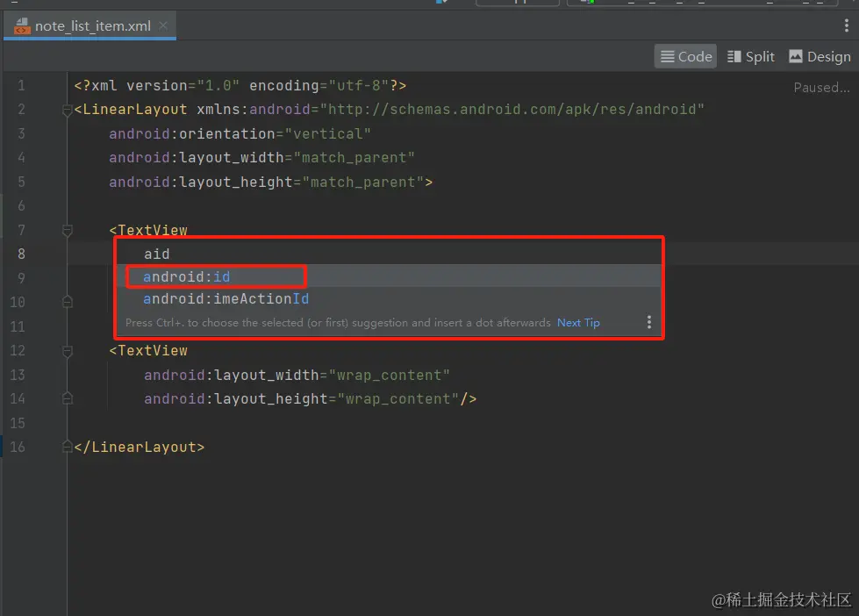Click the Next Tip link
The image size is (859, 616).
(x=578, y=323)
